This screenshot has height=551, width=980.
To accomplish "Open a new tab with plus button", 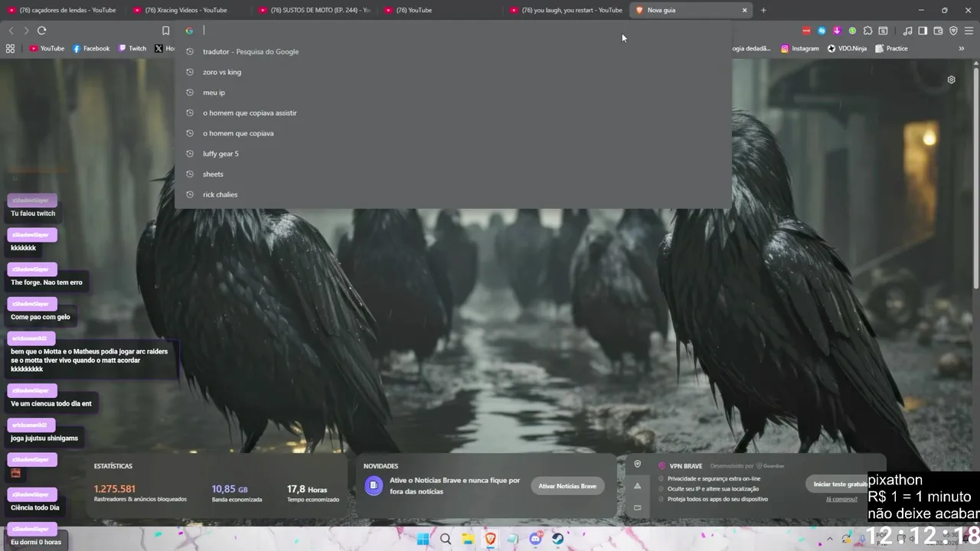I will (763, 10).
